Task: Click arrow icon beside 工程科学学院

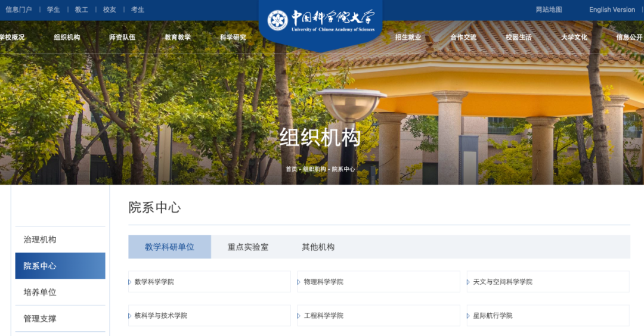Action: coord(299,316)
